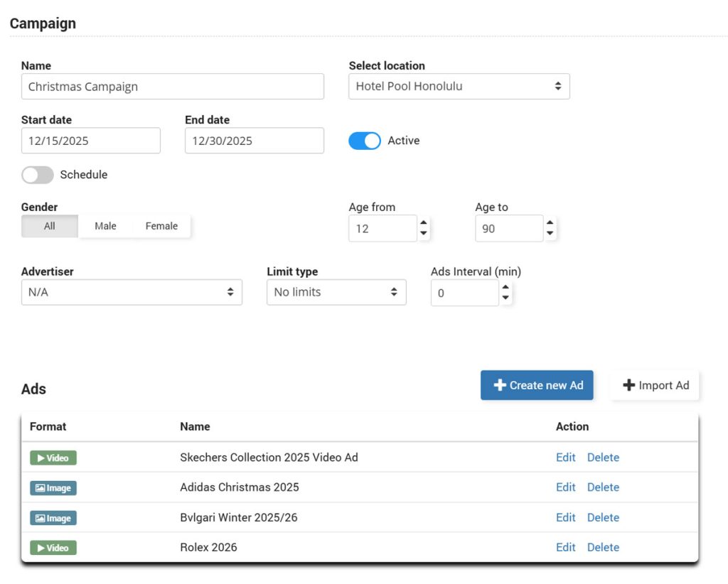
Task: Click the Image badge for Bvlgari Winter
Action: point(53,518)
